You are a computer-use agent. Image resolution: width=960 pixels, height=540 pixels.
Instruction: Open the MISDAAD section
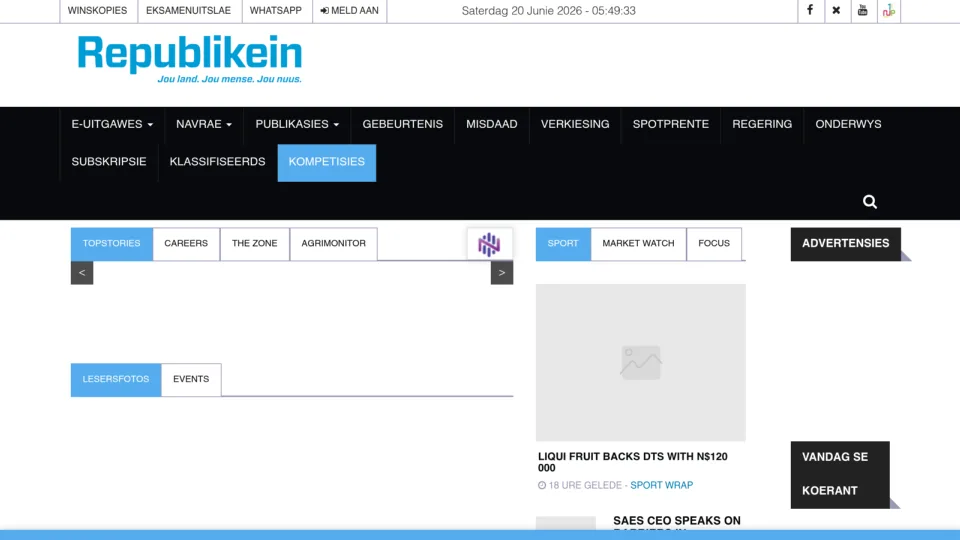492,124
